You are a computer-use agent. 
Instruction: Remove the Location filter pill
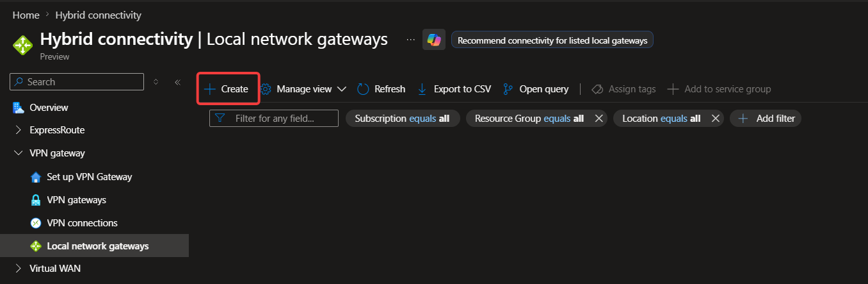[716, 118]
